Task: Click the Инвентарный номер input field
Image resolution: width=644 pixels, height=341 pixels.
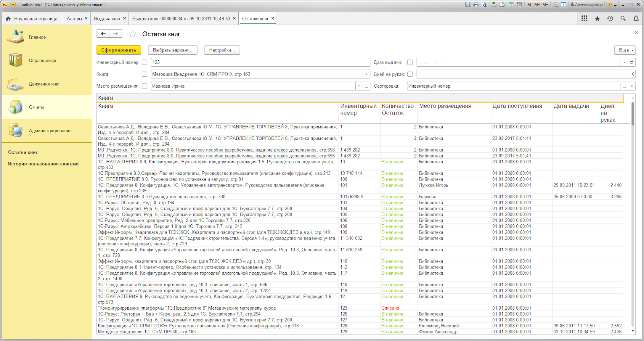Action: pyautogui.click(x=260, y=62)
